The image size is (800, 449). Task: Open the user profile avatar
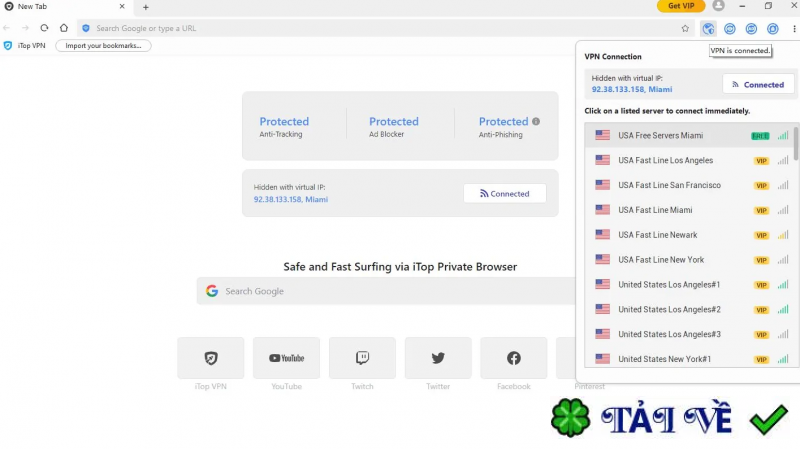[718, 6]
